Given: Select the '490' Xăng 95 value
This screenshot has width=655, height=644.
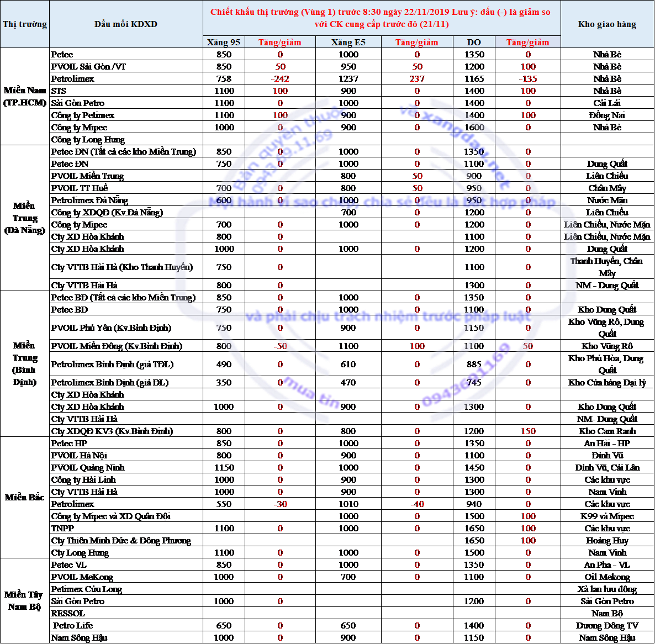Looking at the screenshot, I should click(x=224, y=364).
